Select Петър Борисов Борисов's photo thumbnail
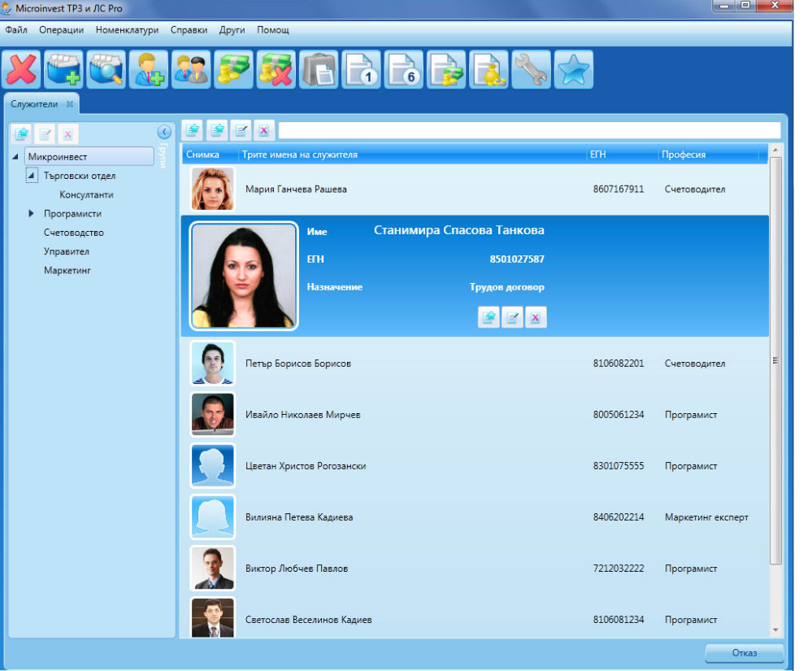Viewport: 812px width, 671px height. (x=213, y=364)
